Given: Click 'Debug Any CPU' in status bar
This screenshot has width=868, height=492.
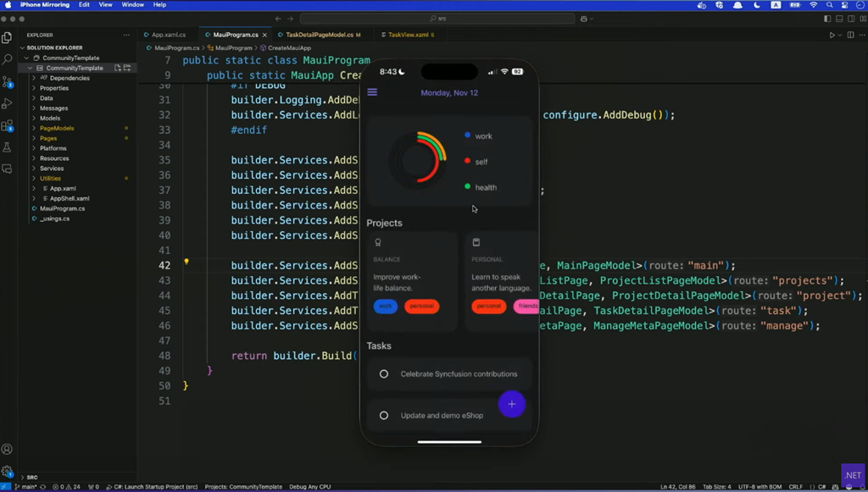Looking at the screenshot, I should click(309, 487).
